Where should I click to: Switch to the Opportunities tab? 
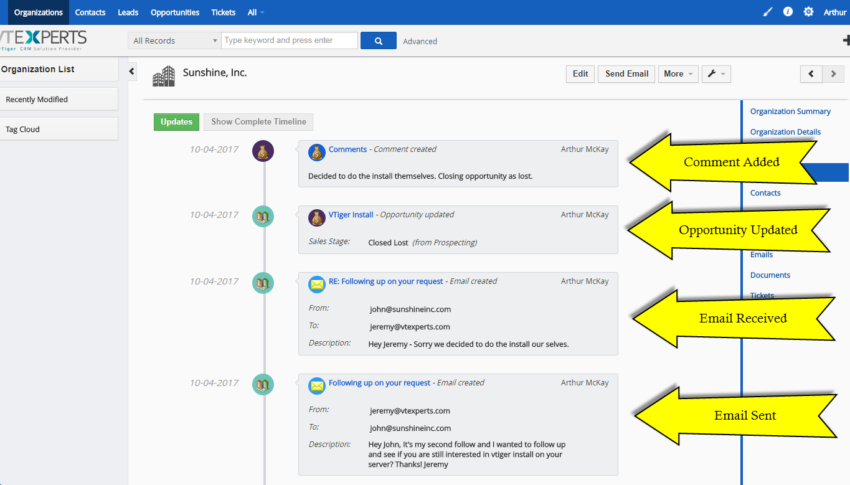175,12
